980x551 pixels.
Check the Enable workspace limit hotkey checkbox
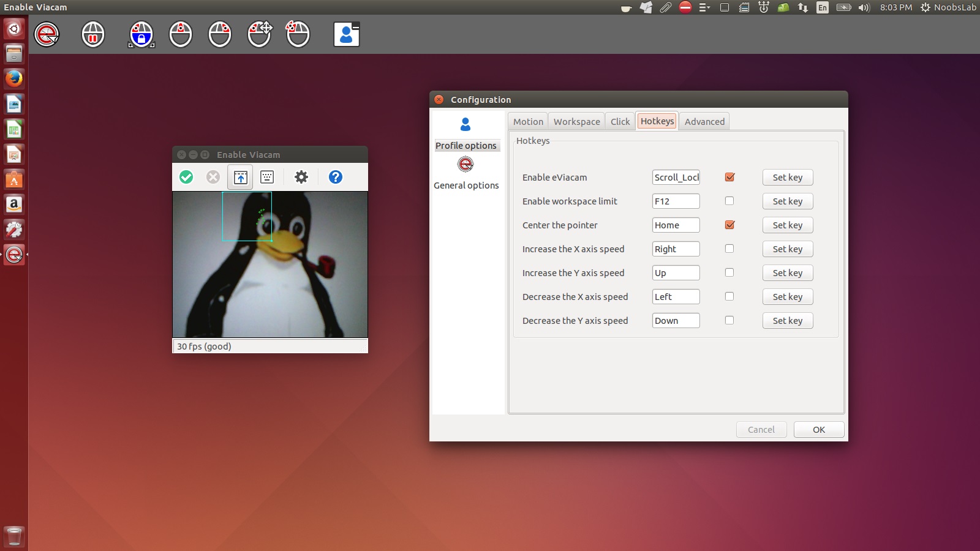click(x=729, y=201)
